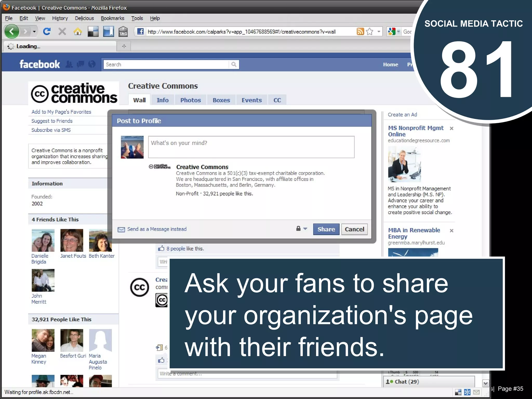Click Suggest to Friends link
Image resolution: width=532 pixels, height=399 pixels.
52,121
